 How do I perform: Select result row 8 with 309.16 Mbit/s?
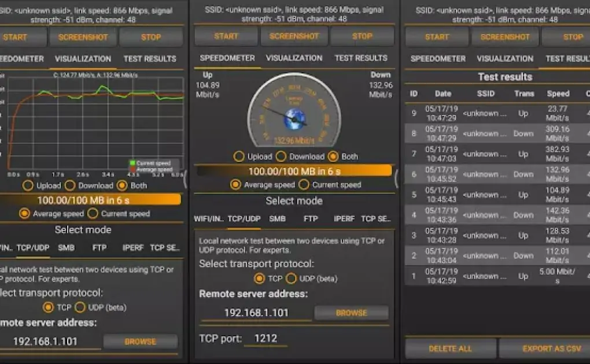[497, 133]
